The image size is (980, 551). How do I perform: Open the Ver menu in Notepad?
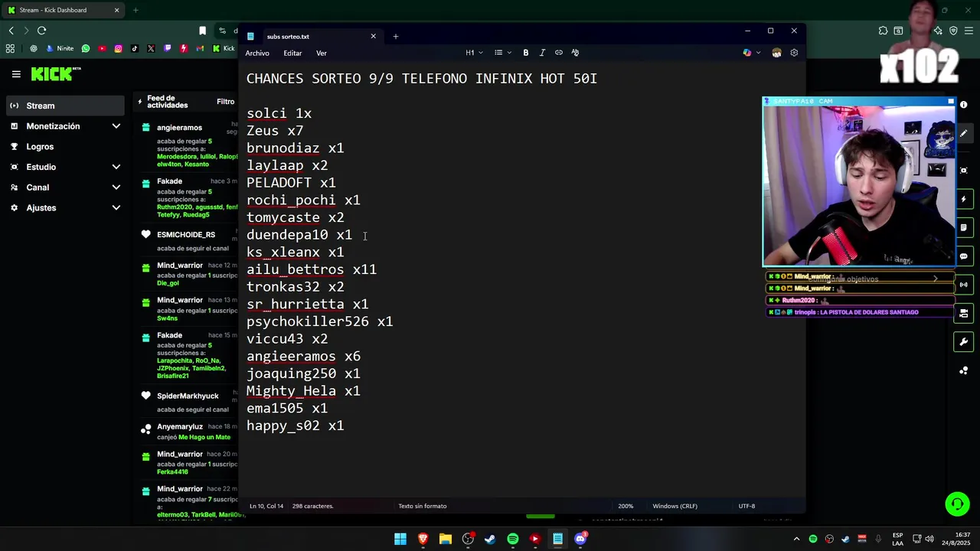(x=322, y=53)
